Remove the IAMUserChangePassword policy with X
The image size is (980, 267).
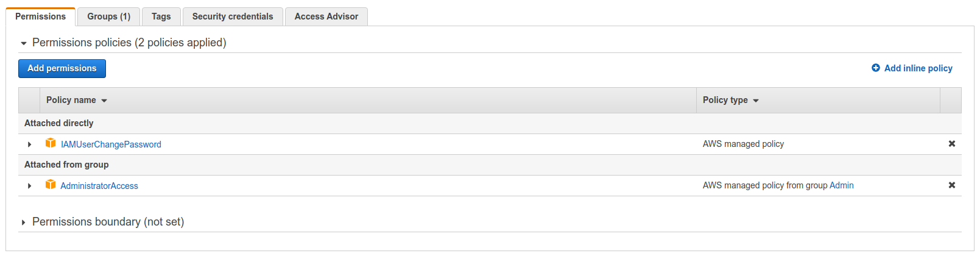(952, 144)
